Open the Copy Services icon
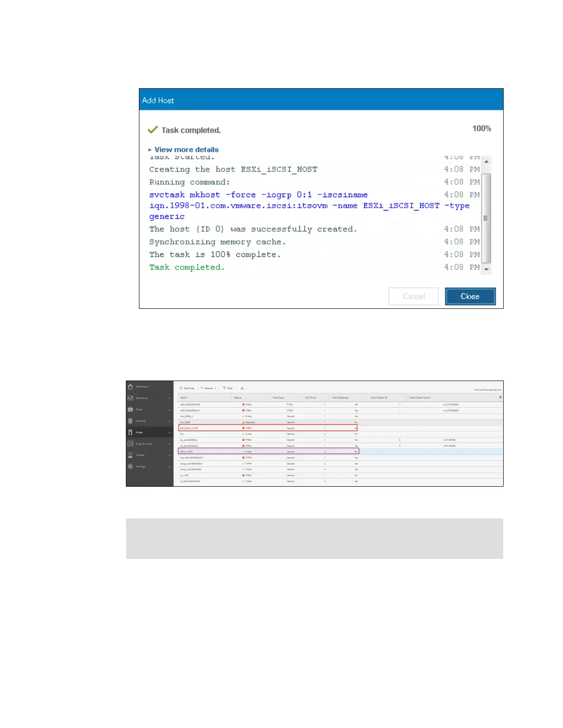This screenshot has width=563, height=728. [x=131, y=444]
